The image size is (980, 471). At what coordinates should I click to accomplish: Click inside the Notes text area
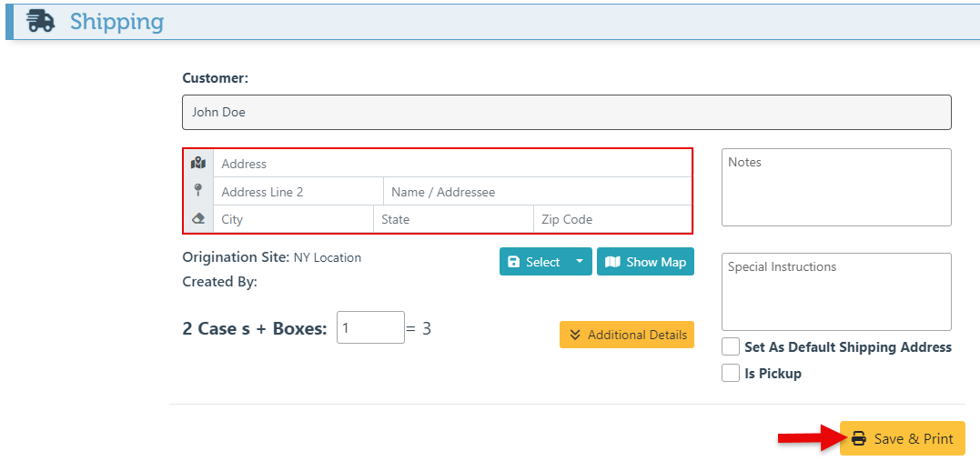pos(835,187)
